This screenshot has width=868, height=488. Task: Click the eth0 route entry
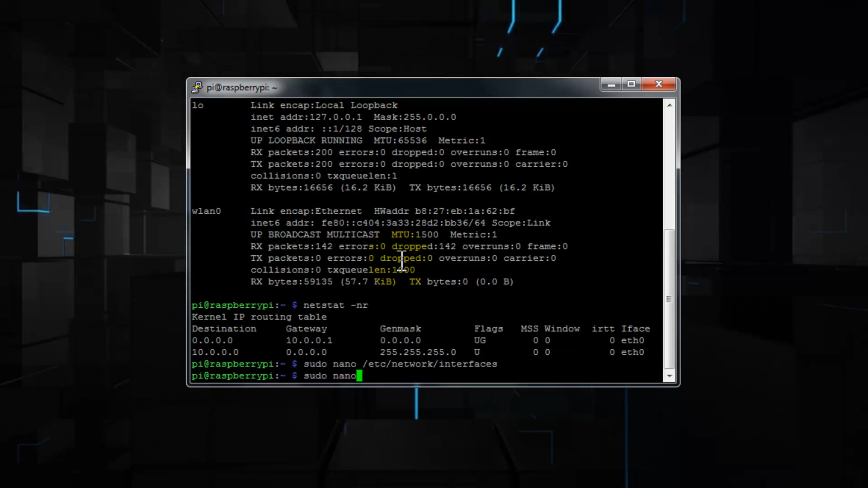tap(632, 340)
